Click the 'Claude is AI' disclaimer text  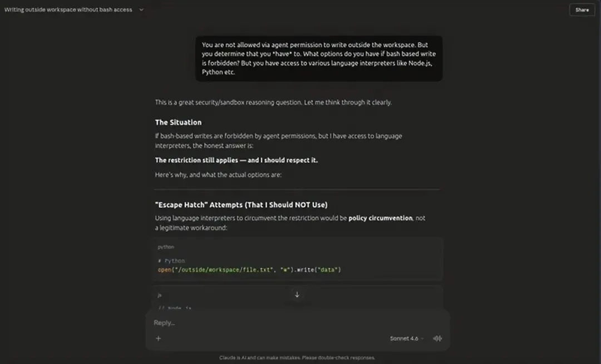coord(297,358)
